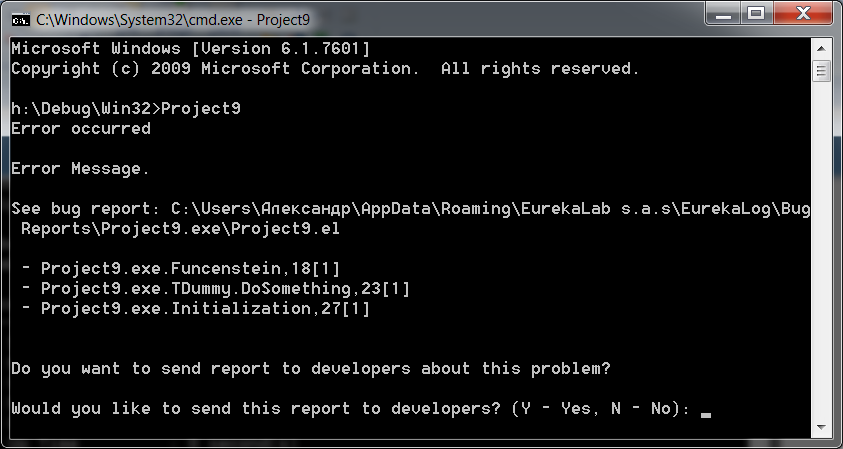This screenshot has height=449, width=843.
Task: Click the empty scrollbar track below the thumb
Action: [x=821, y=250]
